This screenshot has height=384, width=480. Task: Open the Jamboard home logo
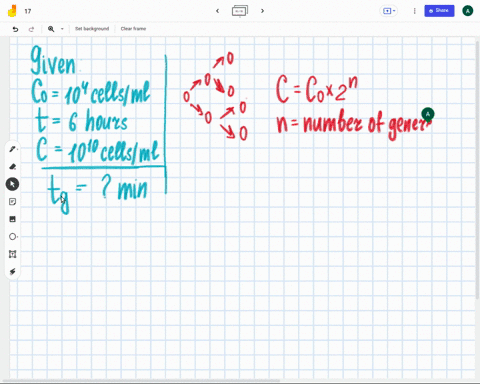click(12, 11)
